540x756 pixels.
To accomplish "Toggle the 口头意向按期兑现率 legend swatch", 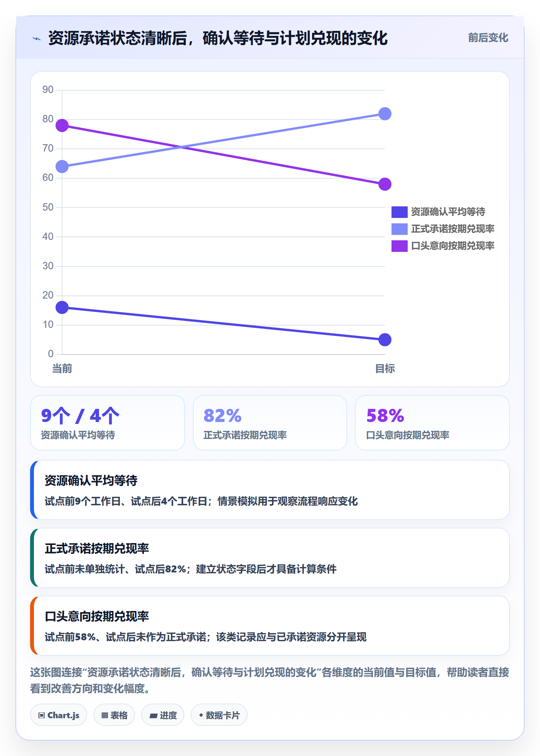I will 399,246.
